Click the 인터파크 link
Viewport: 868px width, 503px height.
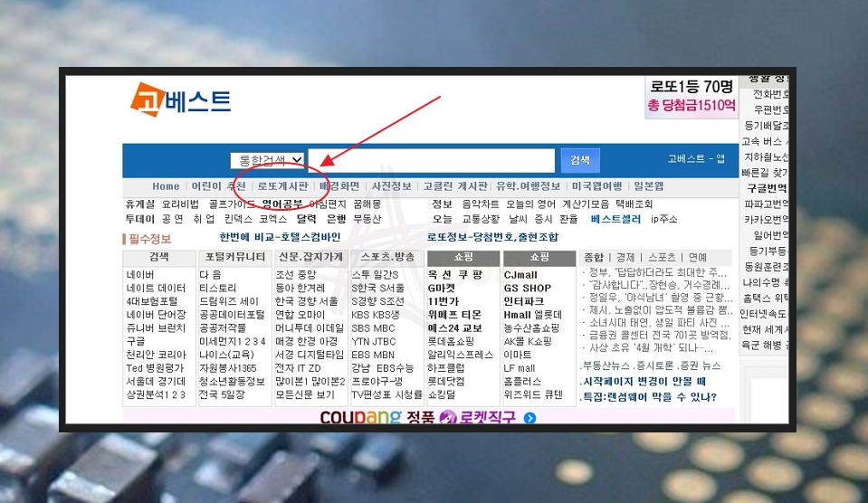pyautogui.click(x=524, y=301)
